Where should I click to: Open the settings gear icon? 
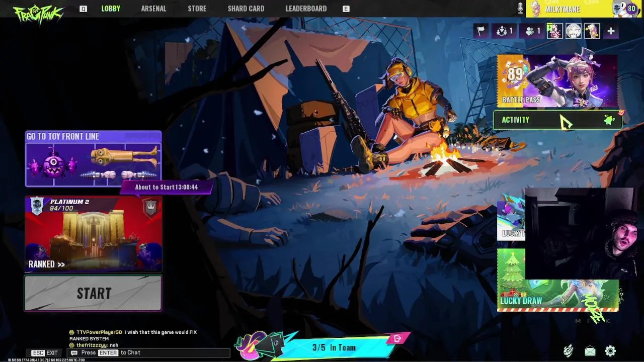[610, 351]
